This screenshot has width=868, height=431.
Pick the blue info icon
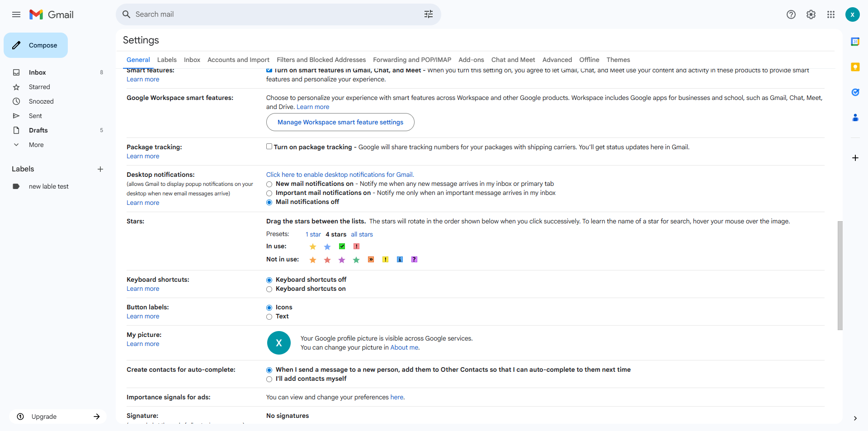coord(400,260)
